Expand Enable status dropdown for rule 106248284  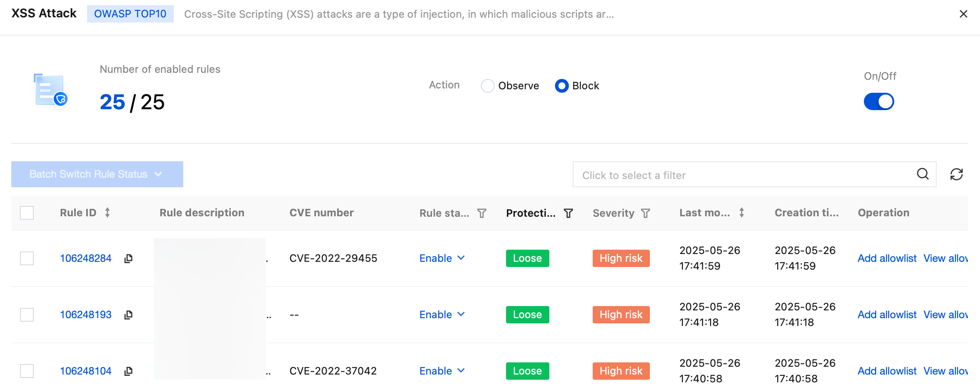(x=442, y=258)
